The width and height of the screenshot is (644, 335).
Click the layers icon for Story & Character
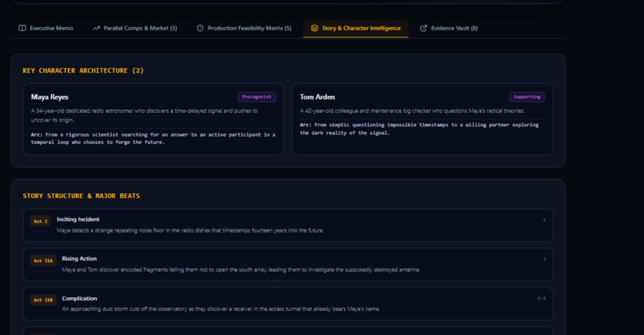[314, 28]
